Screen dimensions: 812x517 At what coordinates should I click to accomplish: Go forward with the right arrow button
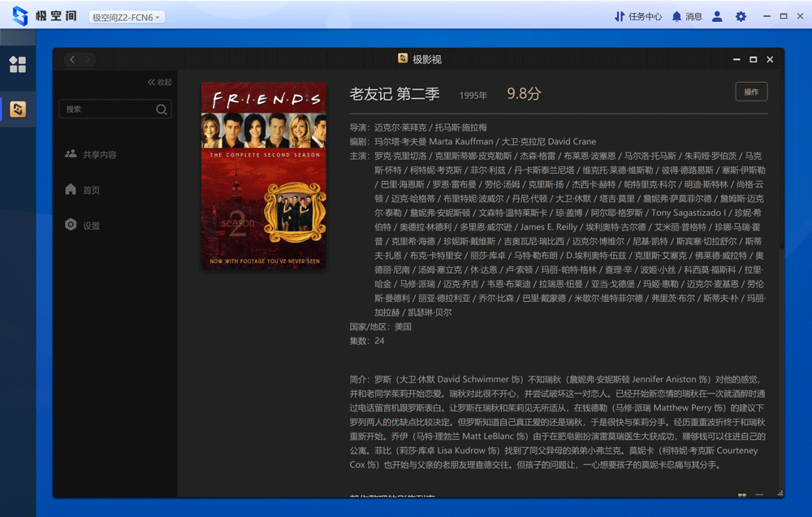(x=88, y=59)
